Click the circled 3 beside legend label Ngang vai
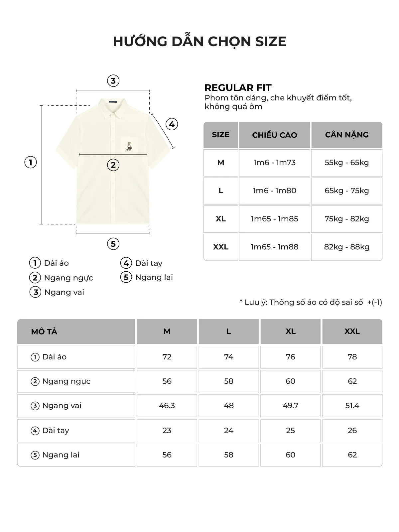399x532 pixels. pos(35,292)
